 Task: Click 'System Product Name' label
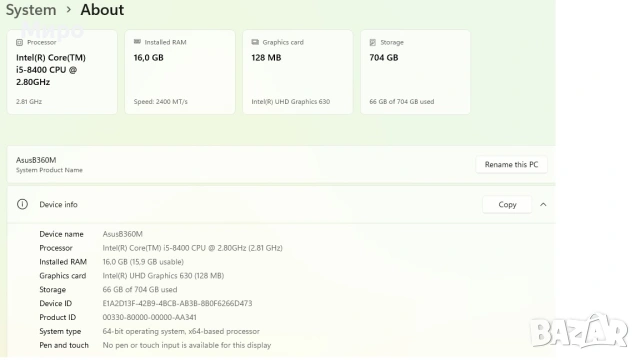click(49, 170)
